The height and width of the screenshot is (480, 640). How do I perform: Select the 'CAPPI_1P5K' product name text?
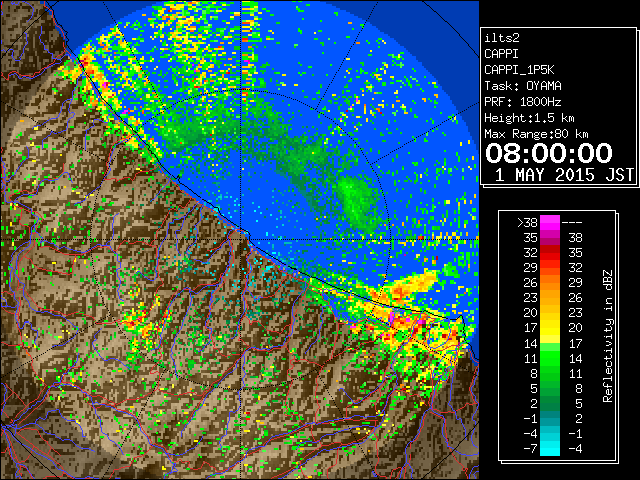(x=519, y=70)
